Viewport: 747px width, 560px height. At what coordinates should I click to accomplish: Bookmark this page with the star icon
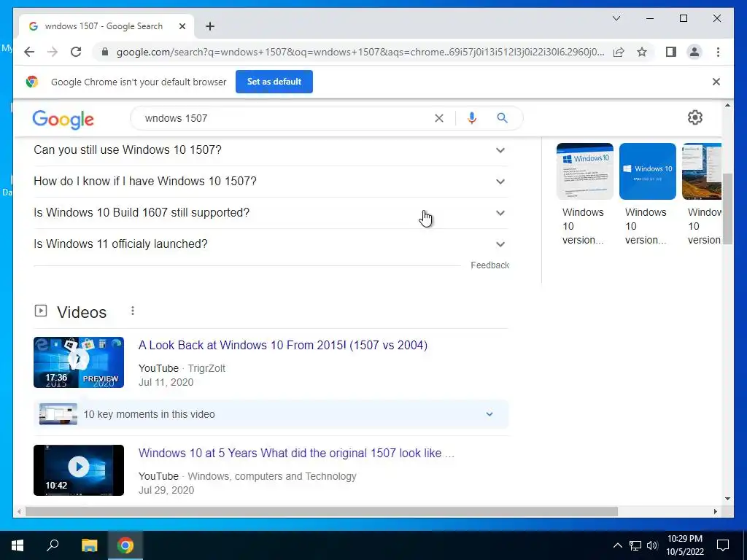point(642,52)
